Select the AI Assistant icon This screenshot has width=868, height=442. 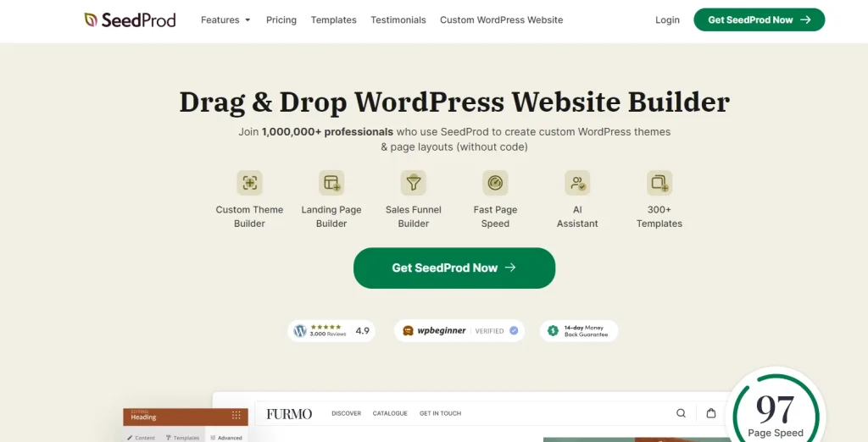click(x=577, y=183)
